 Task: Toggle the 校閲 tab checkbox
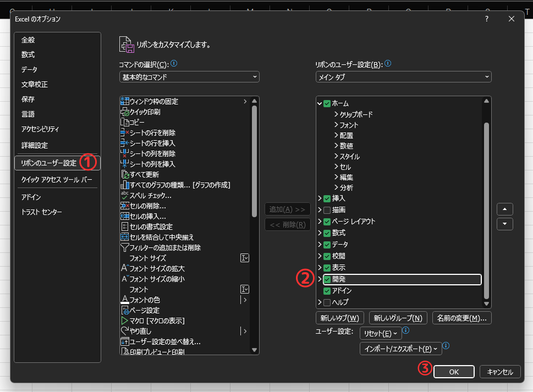(327, 256)
